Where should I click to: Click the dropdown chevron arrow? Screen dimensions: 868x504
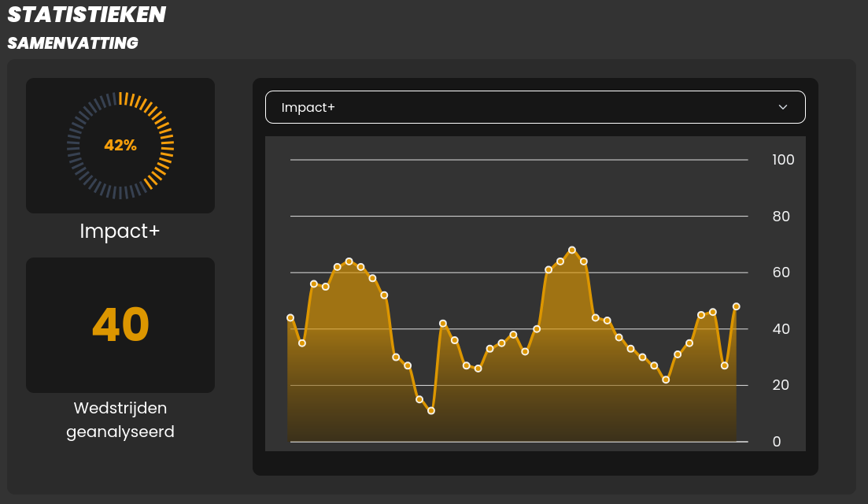point(783,107)
